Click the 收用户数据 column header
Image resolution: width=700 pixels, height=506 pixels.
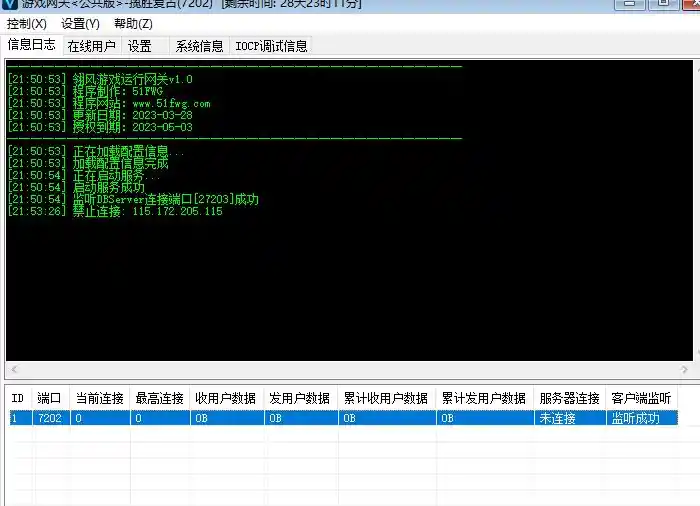(225, 398)
